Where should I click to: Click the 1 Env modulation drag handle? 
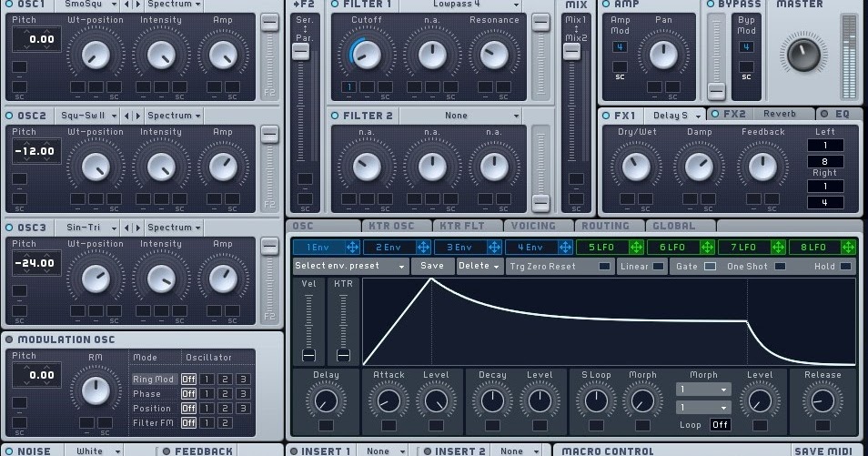point(353,248)
